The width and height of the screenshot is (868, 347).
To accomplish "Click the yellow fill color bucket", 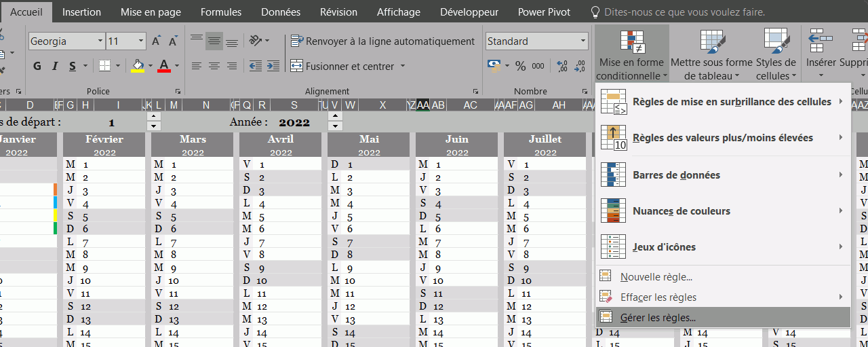I will [x=138, y=66].
